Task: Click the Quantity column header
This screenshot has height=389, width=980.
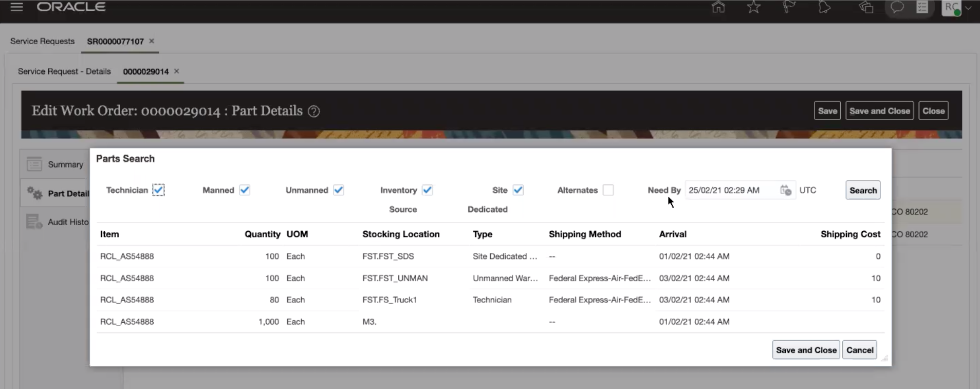Action: [x=262, y=234]
